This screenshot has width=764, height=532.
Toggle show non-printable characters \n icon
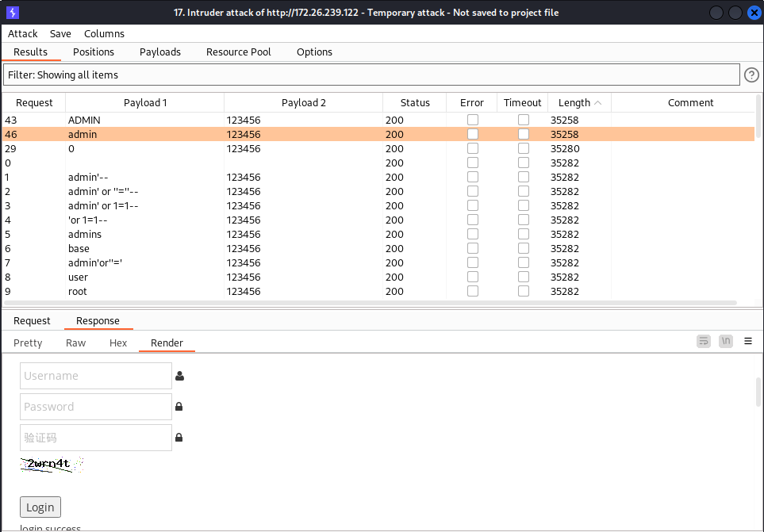(x=726, y=341)
